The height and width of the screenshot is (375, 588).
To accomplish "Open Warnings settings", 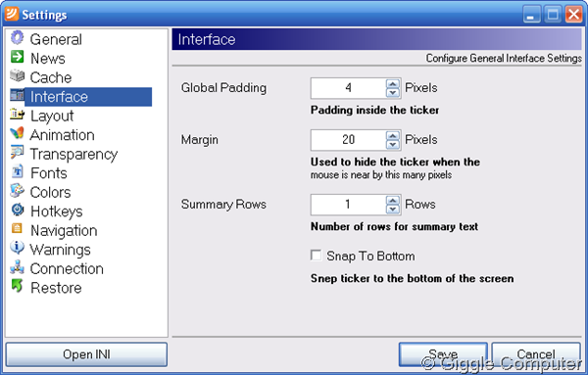I will coord(61,250).
